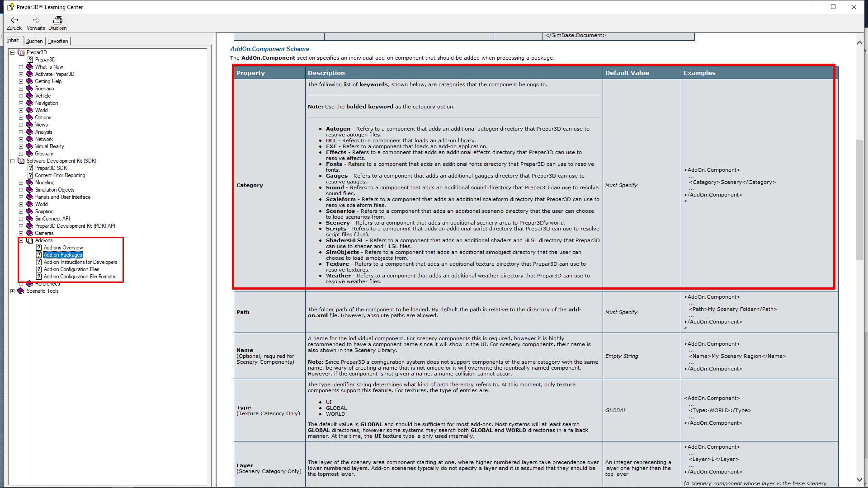Expand the Simulation Objects node
Screen dimensions: 868x488
click(x=21, y=190)
